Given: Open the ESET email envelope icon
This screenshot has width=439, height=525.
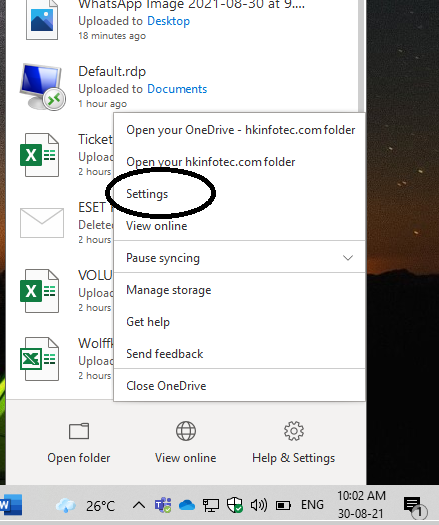Looking at the screenshot, I should click(42, 223).
